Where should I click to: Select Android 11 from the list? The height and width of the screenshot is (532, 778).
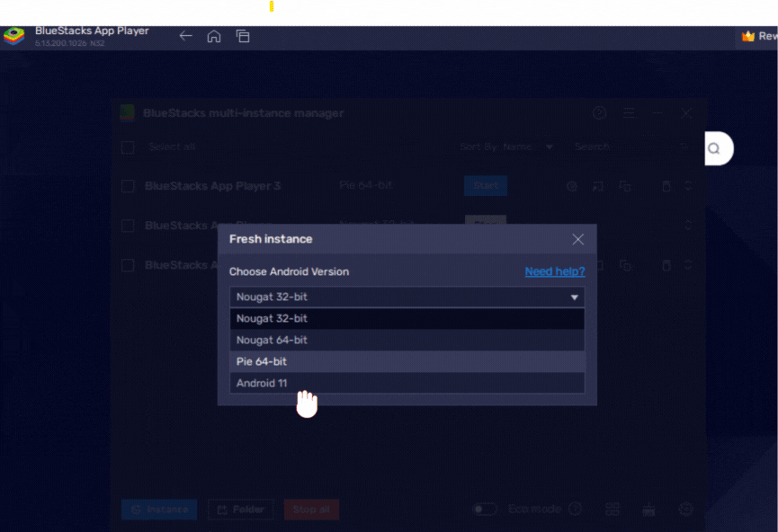(x=407, y=383)
